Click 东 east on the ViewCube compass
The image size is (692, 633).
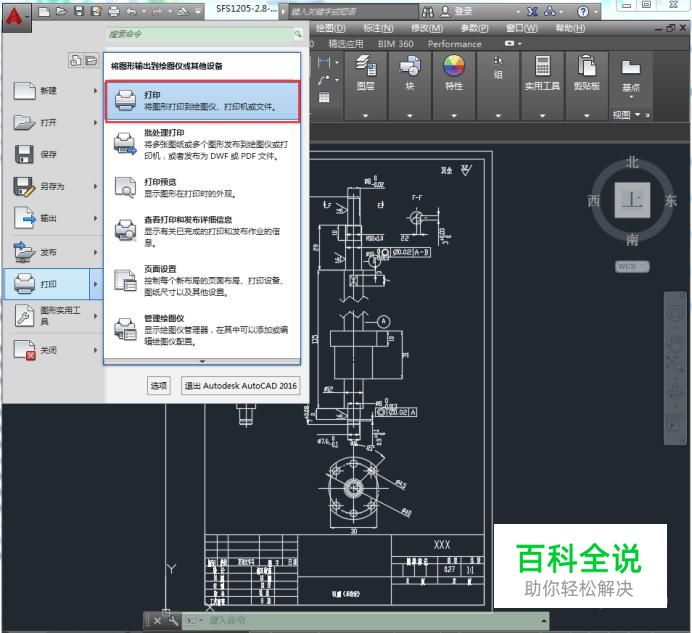671,200
